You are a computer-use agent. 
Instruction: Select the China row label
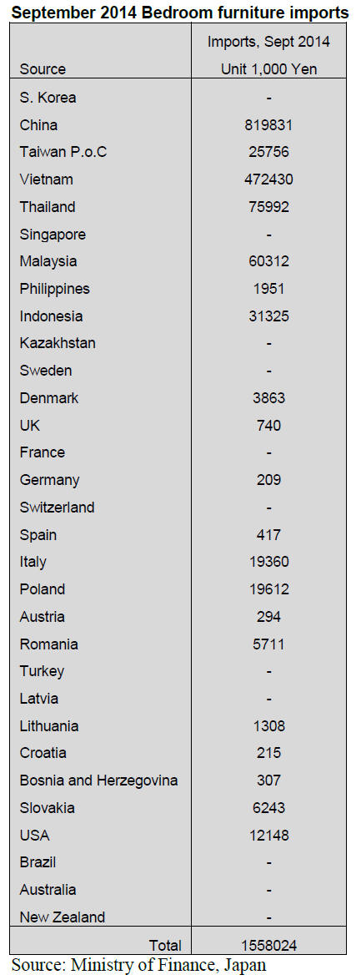point(38,125)
